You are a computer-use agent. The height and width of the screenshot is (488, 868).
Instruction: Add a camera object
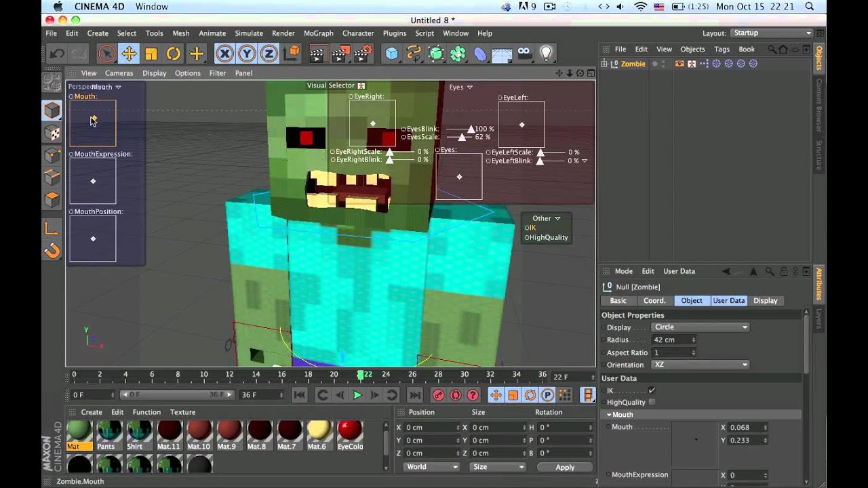[x=524, y=54]
